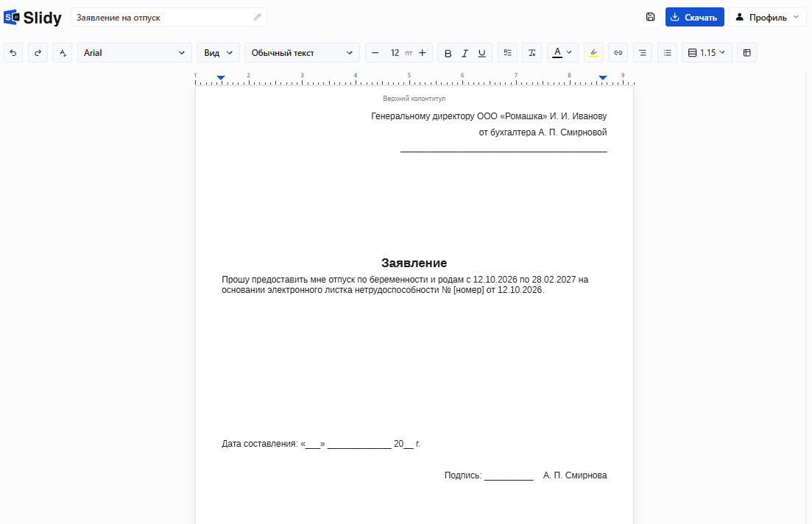Screen dimensions: 812x524
Task: Open the text color picker
Action: click(x=562, y=53)
